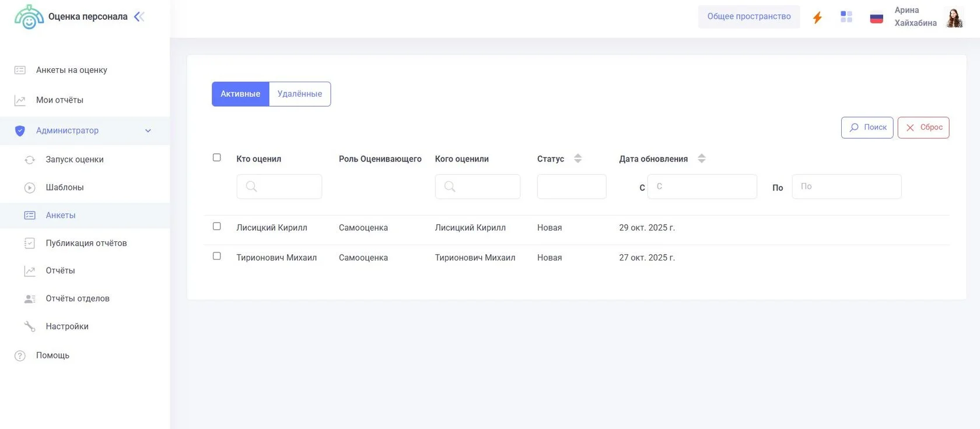Screen dimensions: 980x429
Task: Sort by Дата обновления column arrows
Action: click(x=702, y=159)
